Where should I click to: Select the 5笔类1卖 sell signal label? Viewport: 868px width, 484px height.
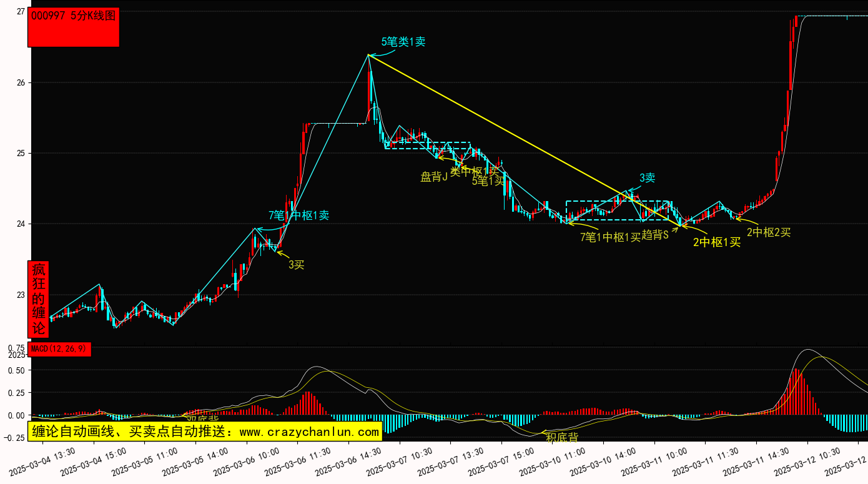tap(403, 42)
